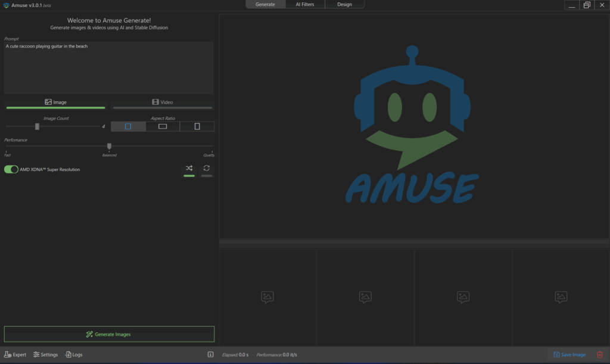Minimize the Amuse window
Screen dimensions: 610x364
(x=572, y=5)
